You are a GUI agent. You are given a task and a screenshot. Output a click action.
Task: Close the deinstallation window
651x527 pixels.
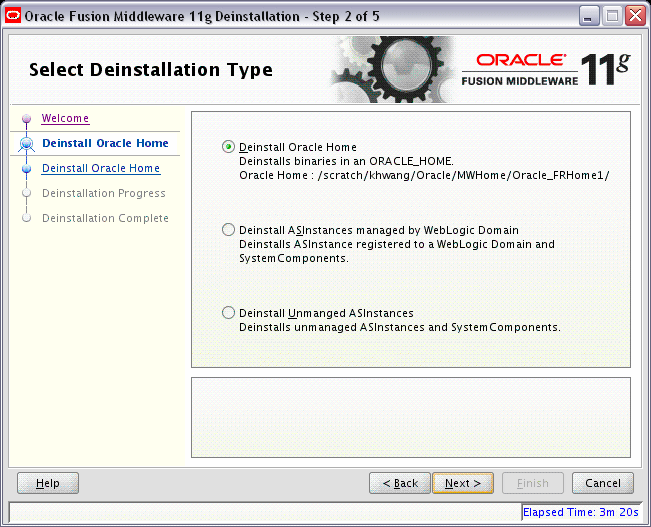[x=635, y=16]
